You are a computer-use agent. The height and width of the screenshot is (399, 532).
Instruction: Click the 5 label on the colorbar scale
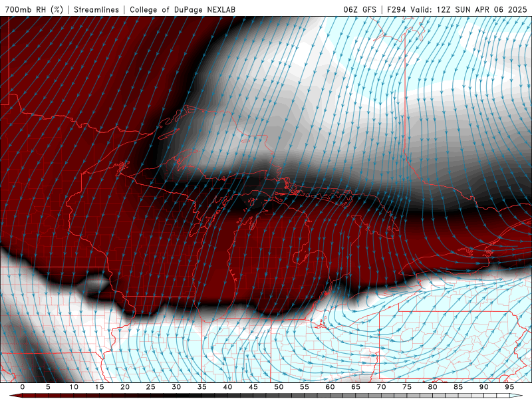point(48,387)
